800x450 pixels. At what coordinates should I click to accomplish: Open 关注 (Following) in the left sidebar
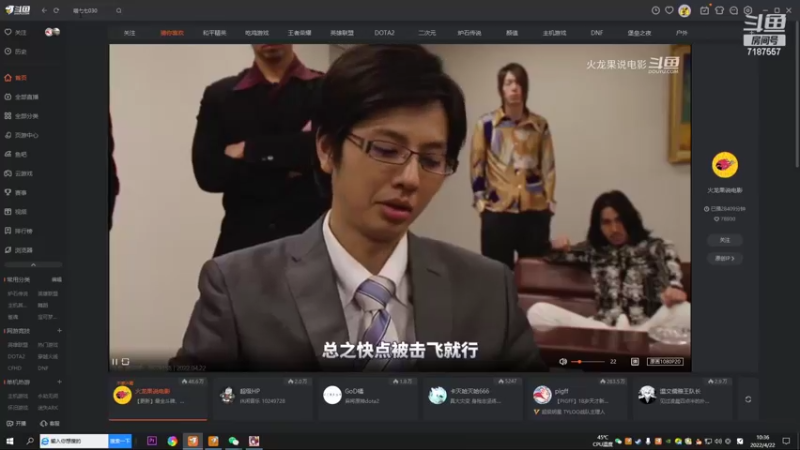click(x=16, y=32)
